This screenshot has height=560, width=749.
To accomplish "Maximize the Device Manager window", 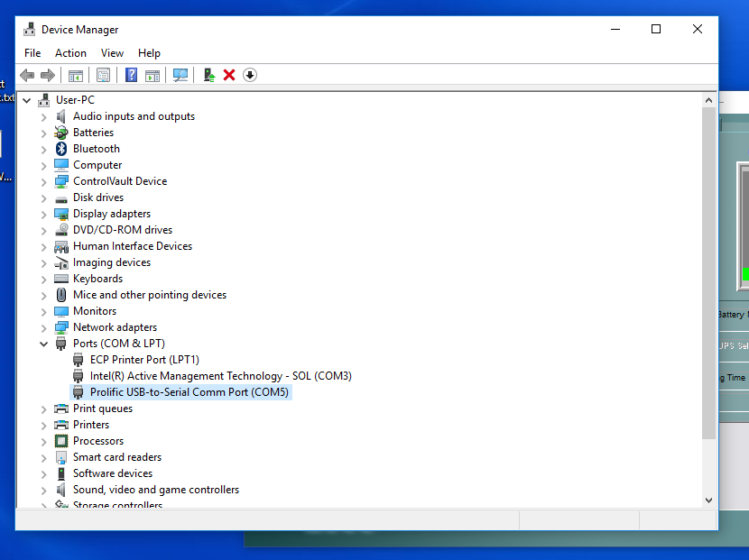I will [x=656, y=29].
